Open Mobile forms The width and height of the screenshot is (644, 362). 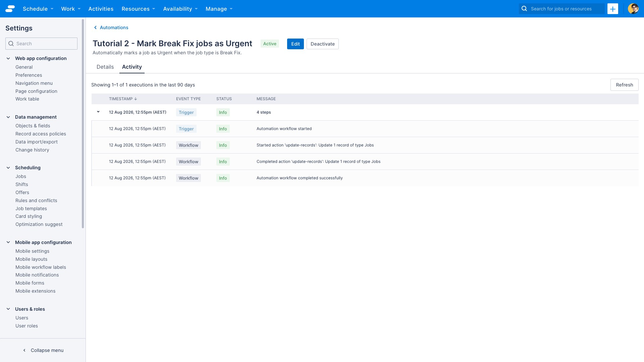(30, 283)
